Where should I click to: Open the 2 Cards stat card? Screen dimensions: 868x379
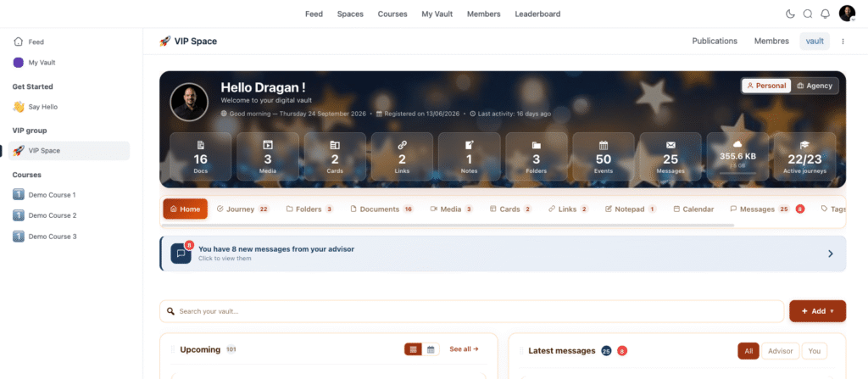tap(335, 156)
